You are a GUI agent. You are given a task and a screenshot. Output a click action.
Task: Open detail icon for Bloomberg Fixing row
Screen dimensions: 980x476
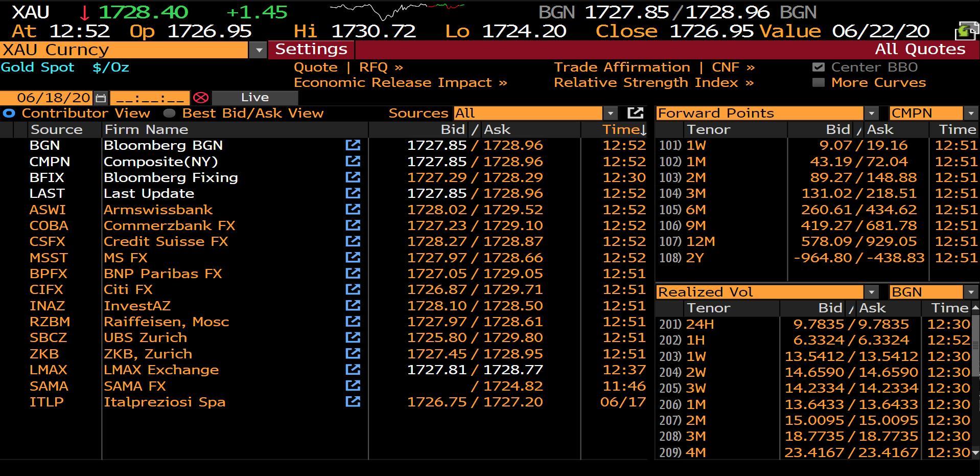pyautogui.click(x=353, y=177)
